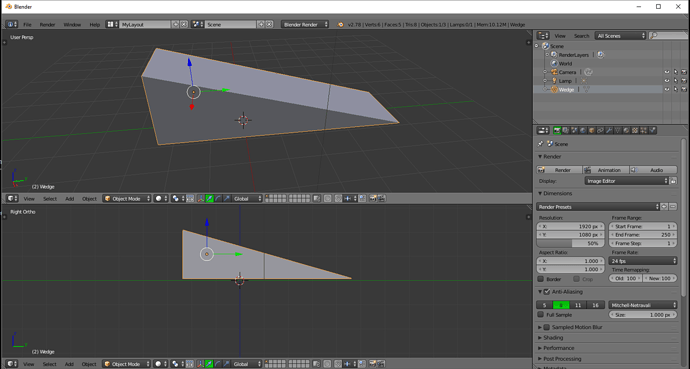Image resolution: width=690 pixels, height=369 pixels.
Task: Click Wedge mesh object icon in outliner
Action: point(554,90)
